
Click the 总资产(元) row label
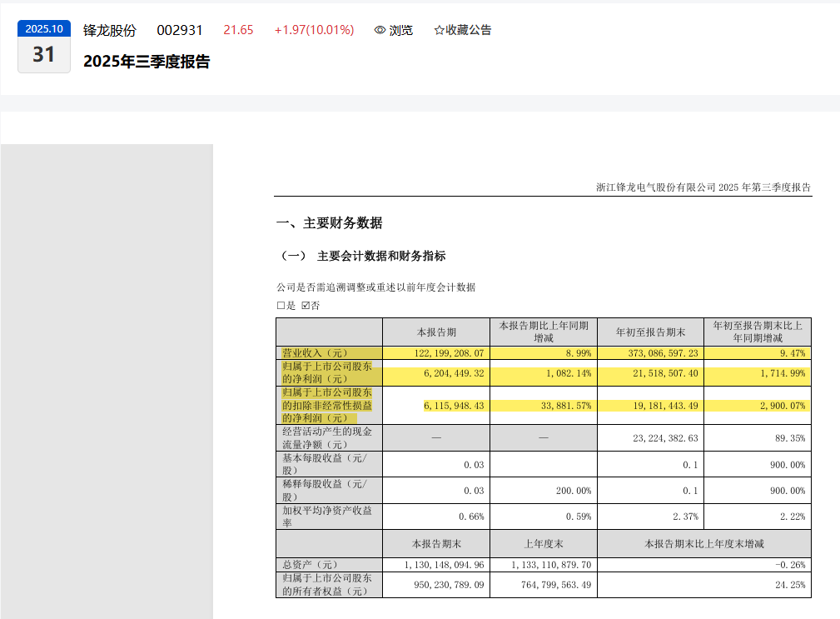[x=307, y=565]
